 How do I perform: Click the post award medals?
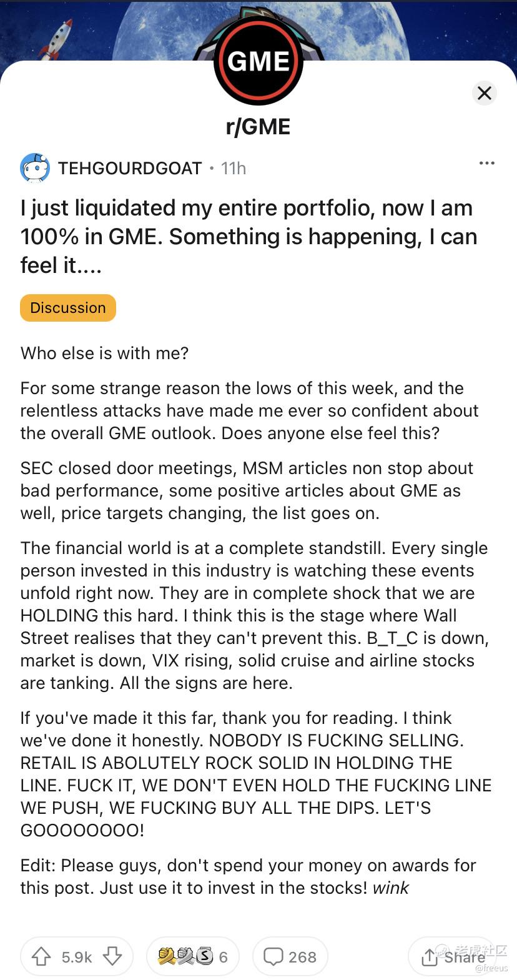point(185,956)
